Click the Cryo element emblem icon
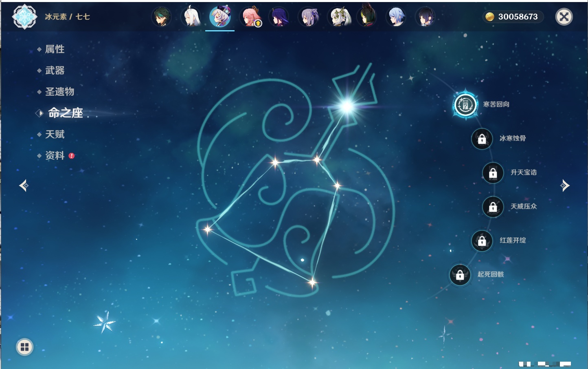 (x=24, y=17)
